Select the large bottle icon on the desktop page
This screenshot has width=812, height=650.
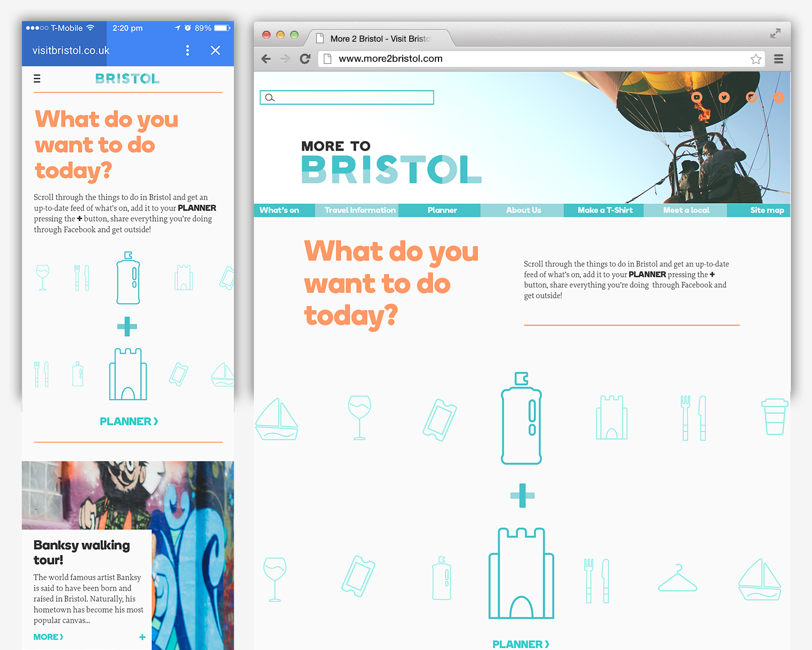(x=521, y=418)
